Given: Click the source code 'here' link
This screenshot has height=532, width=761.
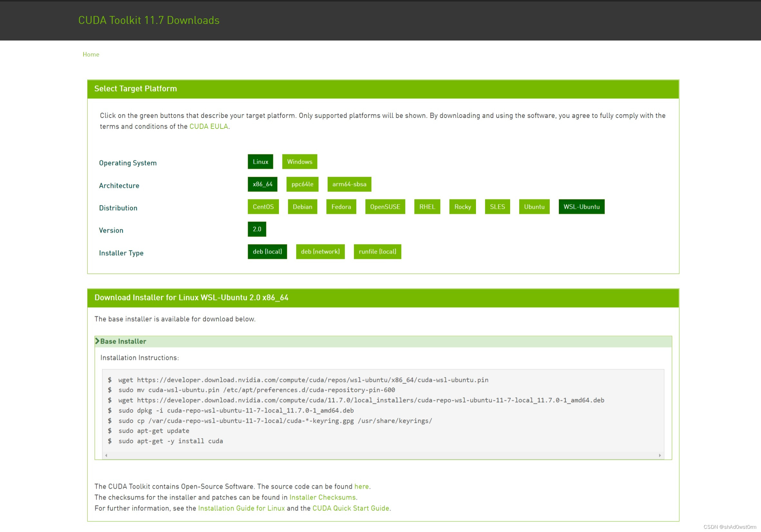Looking at the screenshot, I should pyautogui.click(x=361, y=486).
